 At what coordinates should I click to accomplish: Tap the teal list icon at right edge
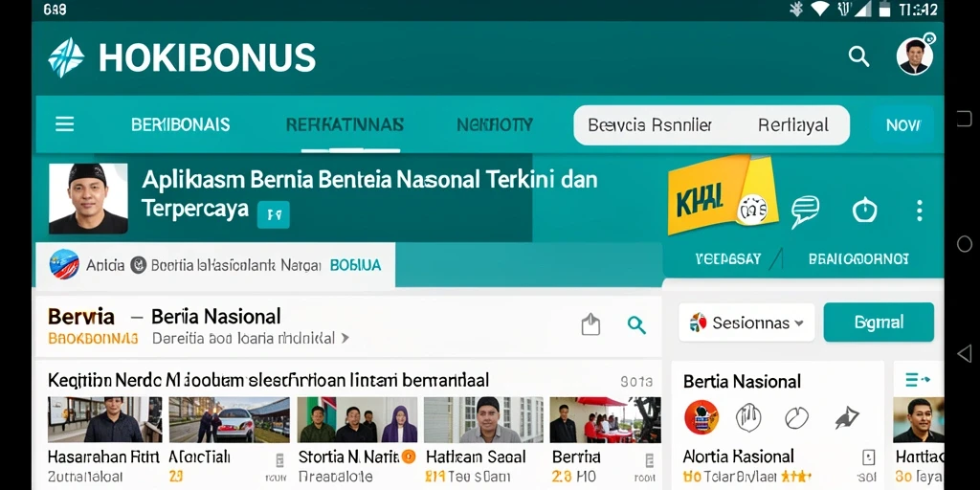pos(918,379)
